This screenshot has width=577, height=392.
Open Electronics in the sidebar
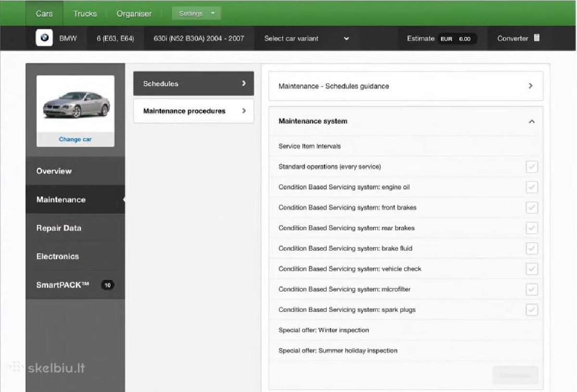coord(75,257)
